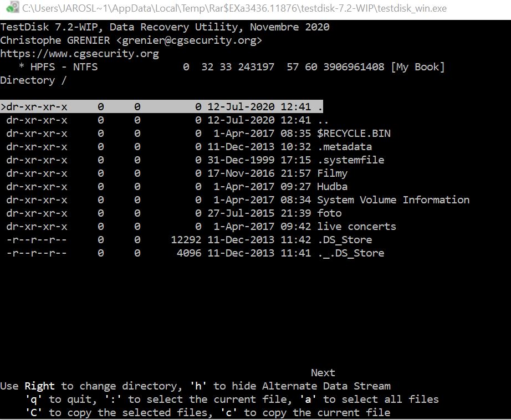Click the $RECYCLE.BIN directory entry
The height and width of the screenshot is (420, 511).
(x=354, y=134)
